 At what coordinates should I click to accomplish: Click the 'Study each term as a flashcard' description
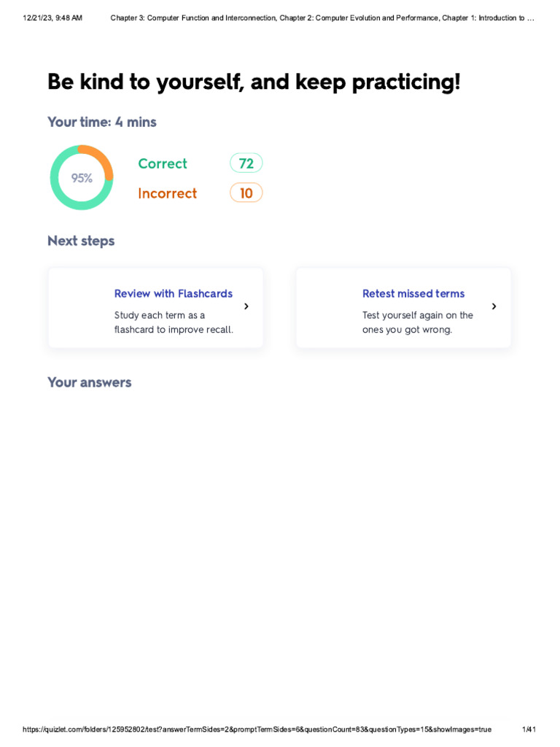pyautogui.click(x=174, y=322)
